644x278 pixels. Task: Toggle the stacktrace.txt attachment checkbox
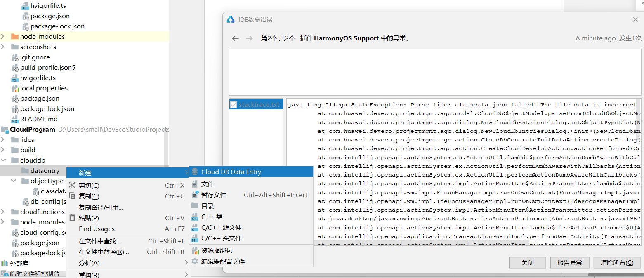pos(234,105)
